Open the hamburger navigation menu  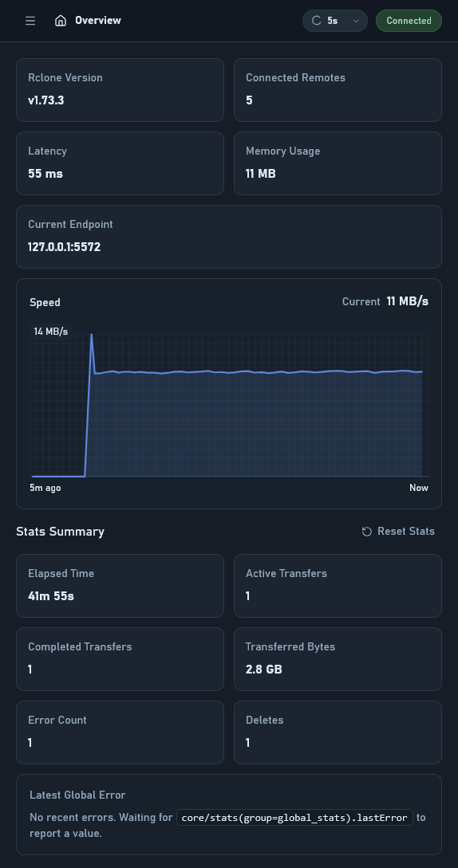[x=30, y=21]
